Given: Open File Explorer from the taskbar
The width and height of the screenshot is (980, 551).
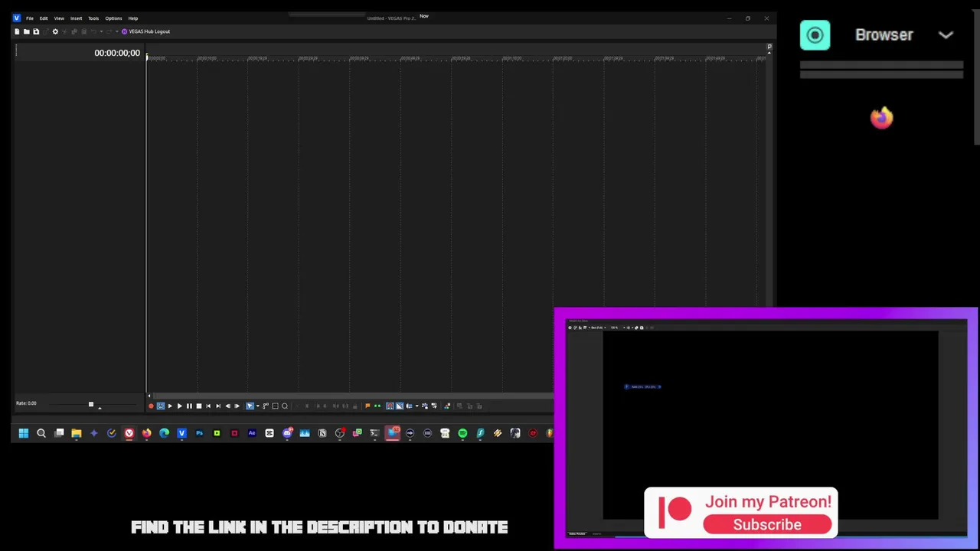Looking at the screenshot, I should [77, 433].
